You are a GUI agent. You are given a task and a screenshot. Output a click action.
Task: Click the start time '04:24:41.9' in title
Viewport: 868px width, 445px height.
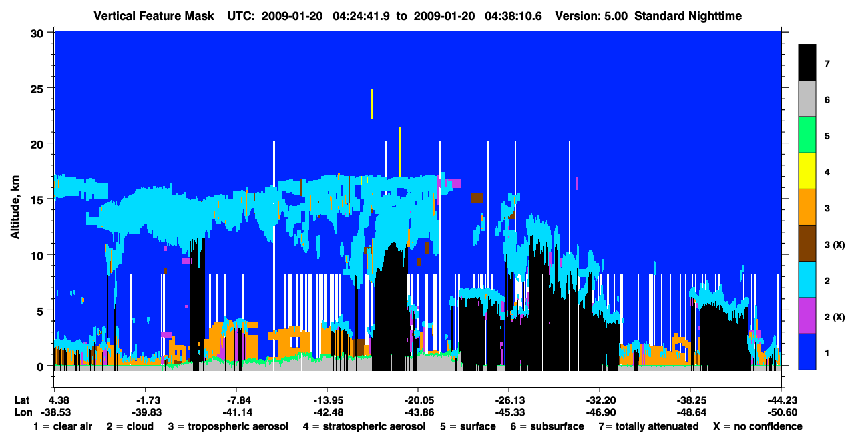363,15
